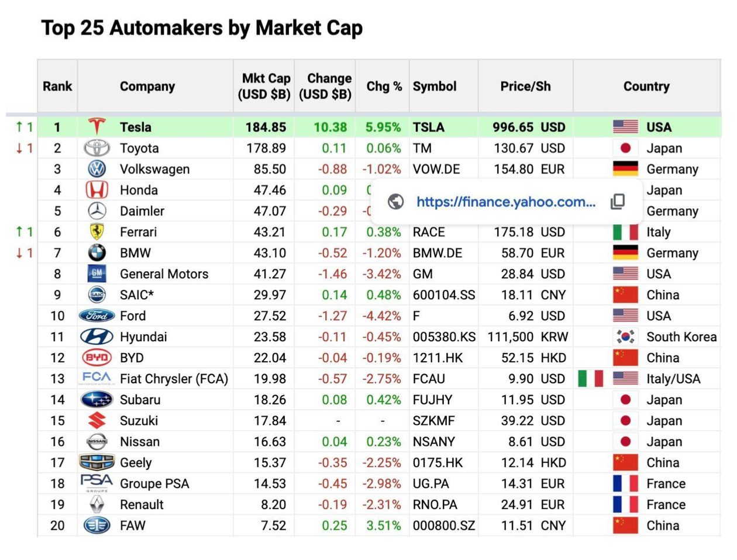Image resolution: width=737 pixels, height=560 pixels.
Task: Click the Tesla logo icon
Action: pos(97,126)
